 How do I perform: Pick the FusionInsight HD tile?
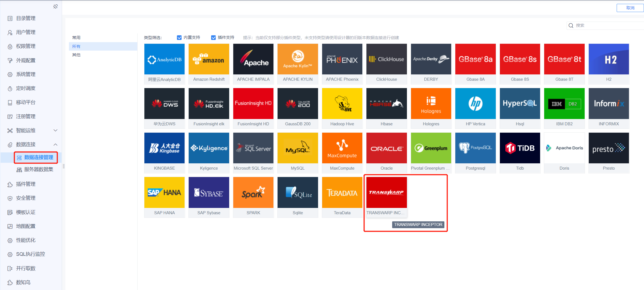(x=253, y=108)
